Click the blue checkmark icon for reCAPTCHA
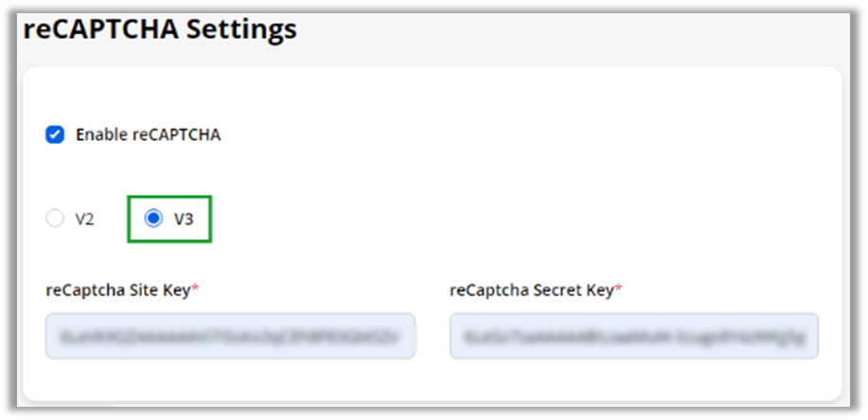This screenshot has width=868, height=420. [55, 134]
